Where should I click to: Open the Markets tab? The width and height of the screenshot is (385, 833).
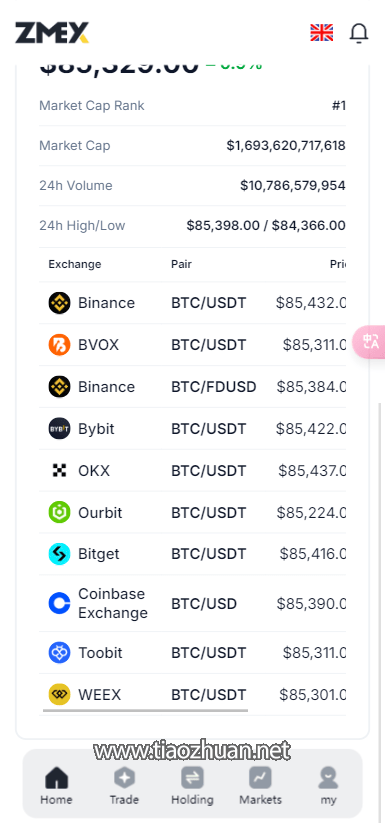pyautogui.click(x=260, y=786)
